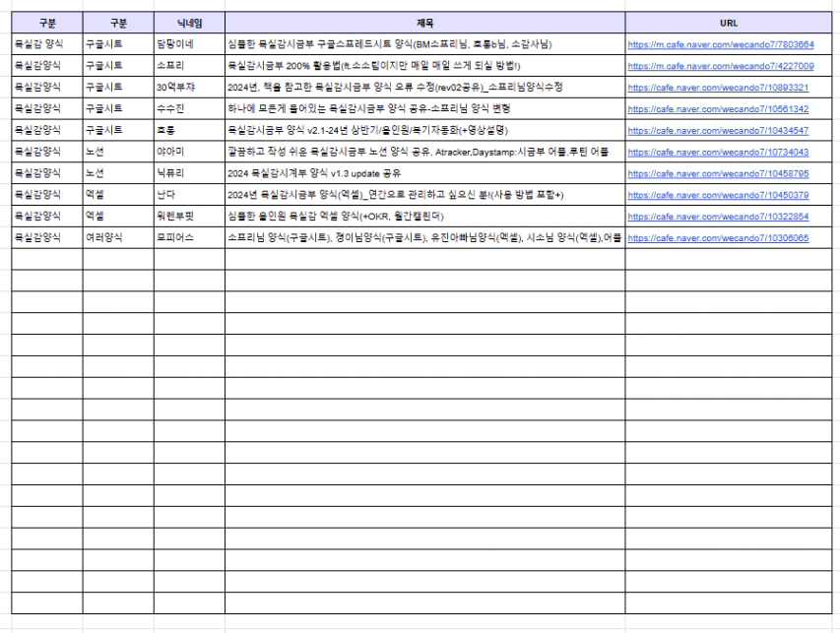840x633 pixels.
Task: Select title containing 'v1.3 update 공유'
Action: 424,173
